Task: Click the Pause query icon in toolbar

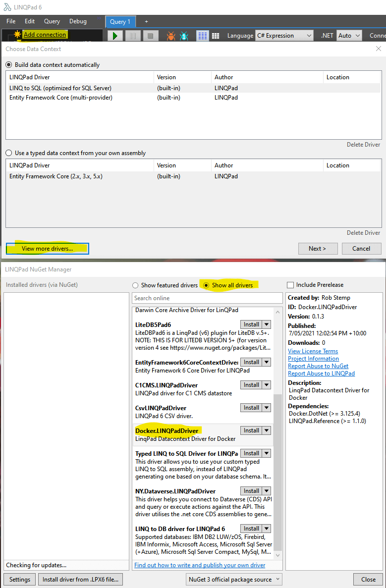Action: click(x=133, y=36)
